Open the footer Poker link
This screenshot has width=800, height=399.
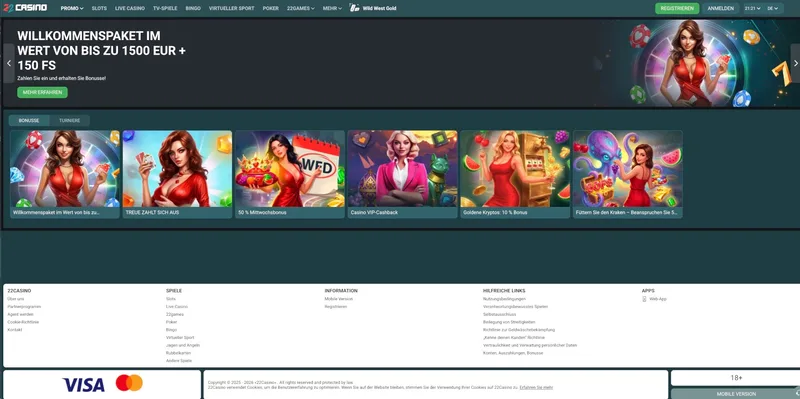pos(171,322)
